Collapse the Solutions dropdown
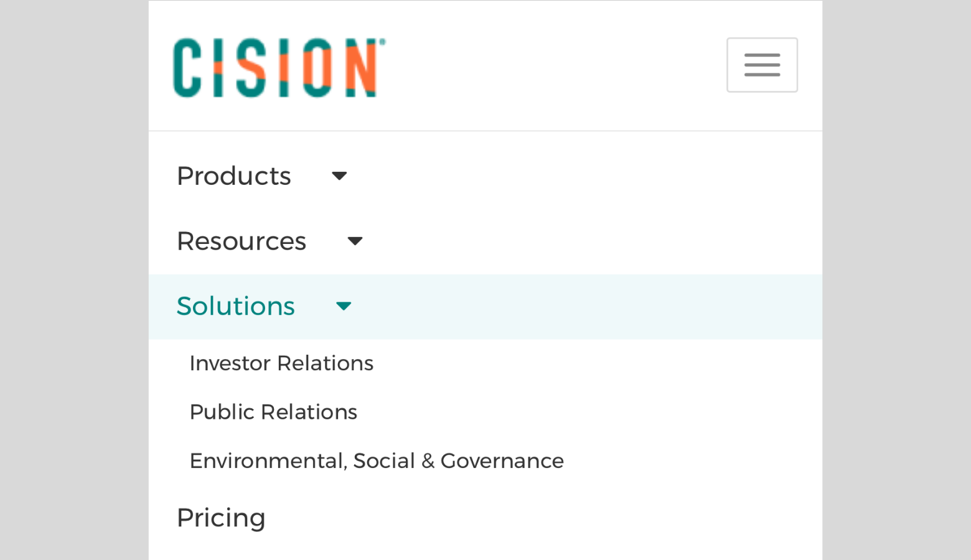 236,306
